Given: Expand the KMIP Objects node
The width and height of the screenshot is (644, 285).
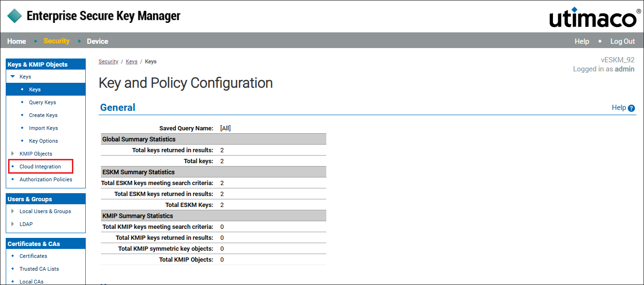Looking at the screenshot, I should point(13,154).
